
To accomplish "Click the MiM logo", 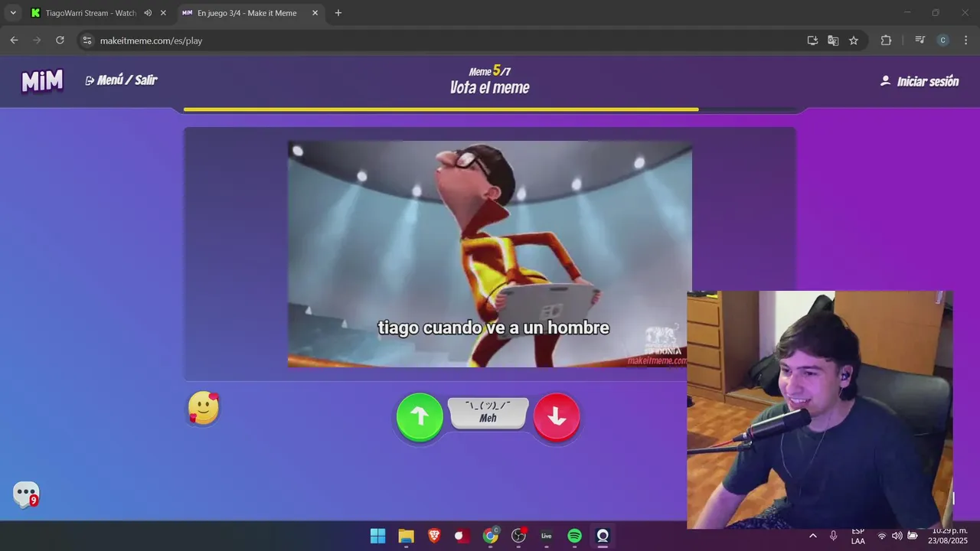I will (43, 80).
